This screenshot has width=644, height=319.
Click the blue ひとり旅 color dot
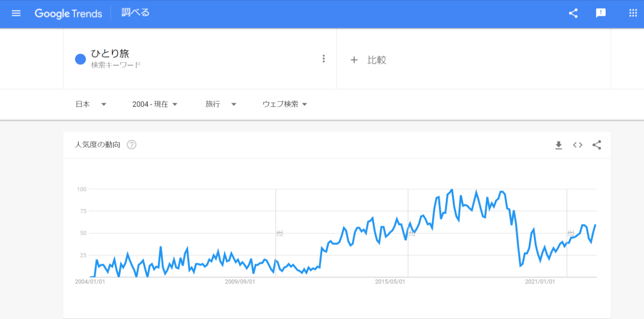[x=80, y=60]
